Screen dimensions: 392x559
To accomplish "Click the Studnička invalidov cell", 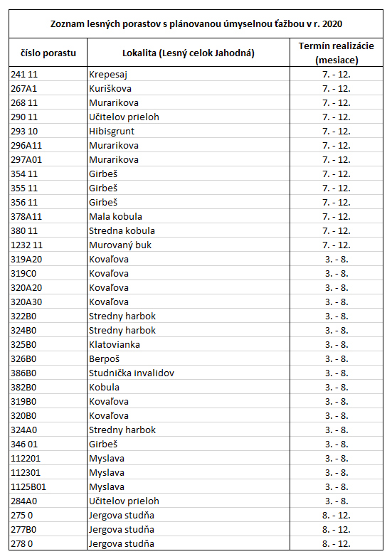I will pos(189,373).
